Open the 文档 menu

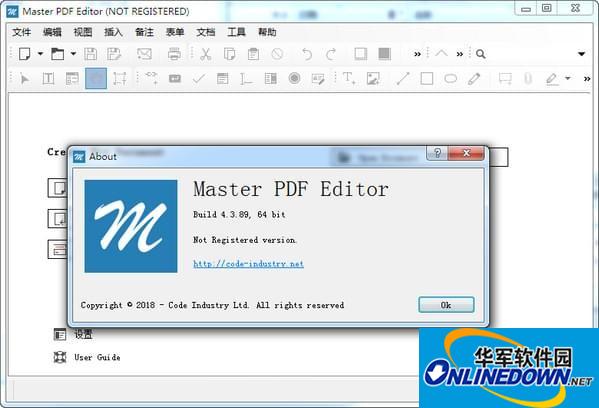point(206,32)
